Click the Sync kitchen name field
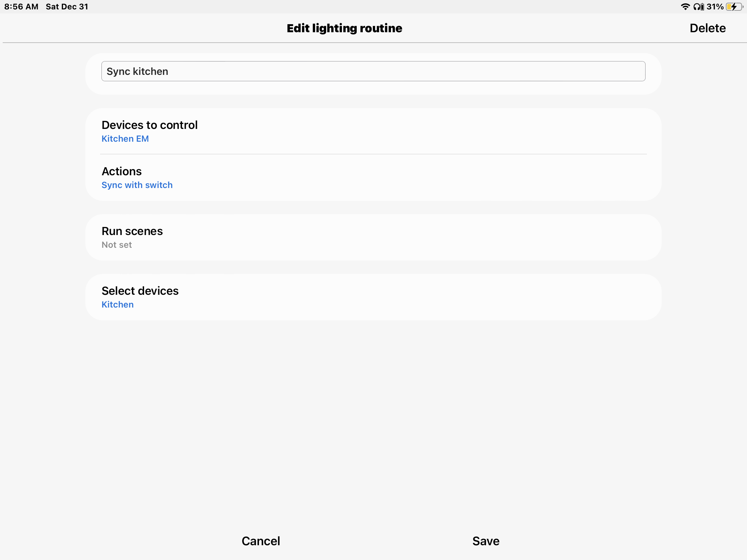 373,71
